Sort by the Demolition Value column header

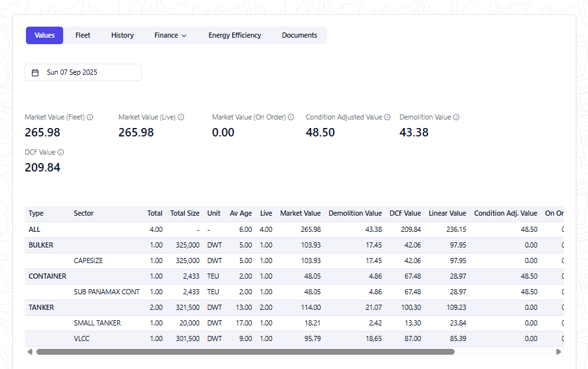(354, 213)
